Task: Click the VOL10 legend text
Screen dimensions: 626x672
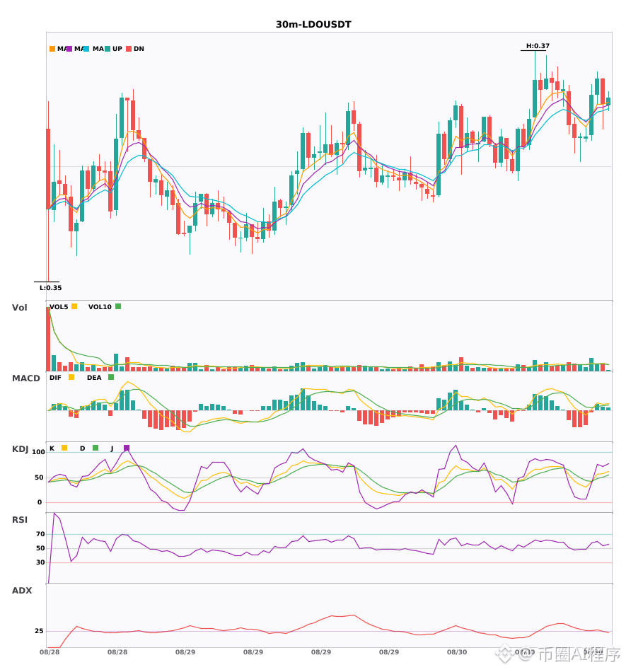Action: click(x=100, y=307)
